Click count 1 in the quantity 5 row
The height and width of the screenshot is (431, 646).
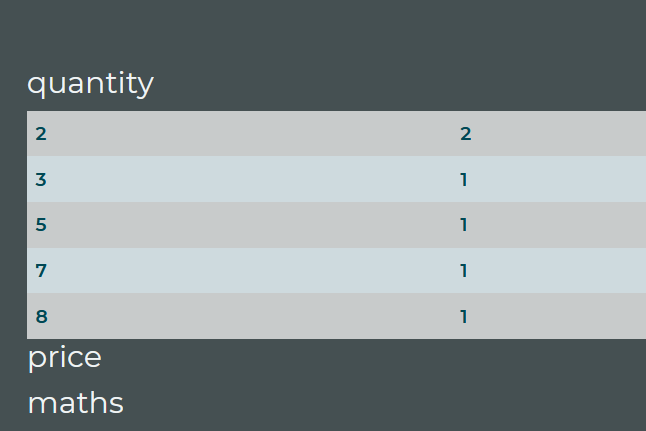pyautogui.click(x=464, y=225)
